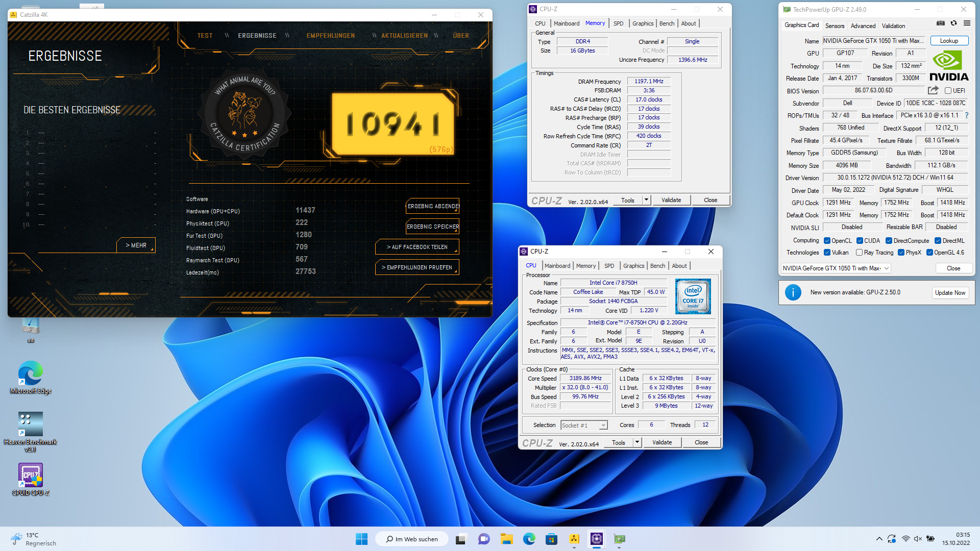Open the ÜBER tab in Catzilla
980x551 pixels.
coord(460,36)
